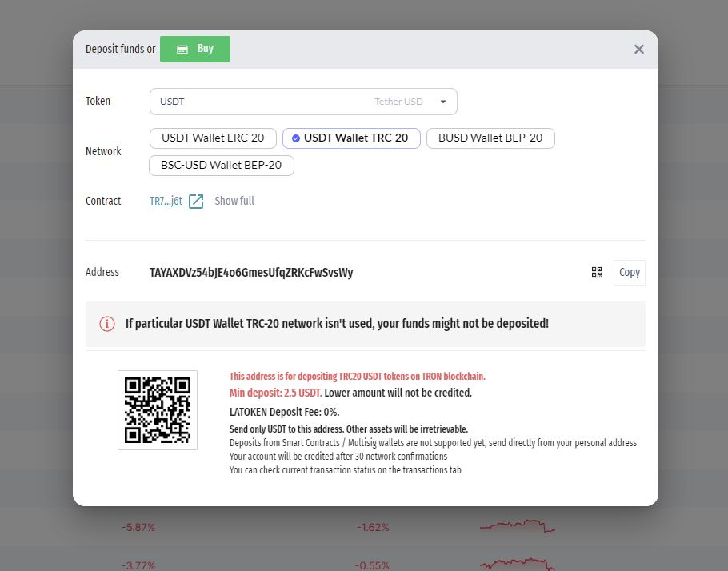The height and width of the screenshot is (571, 728).
Task: Click the large QR code image
Action: (x=158, y=409)
